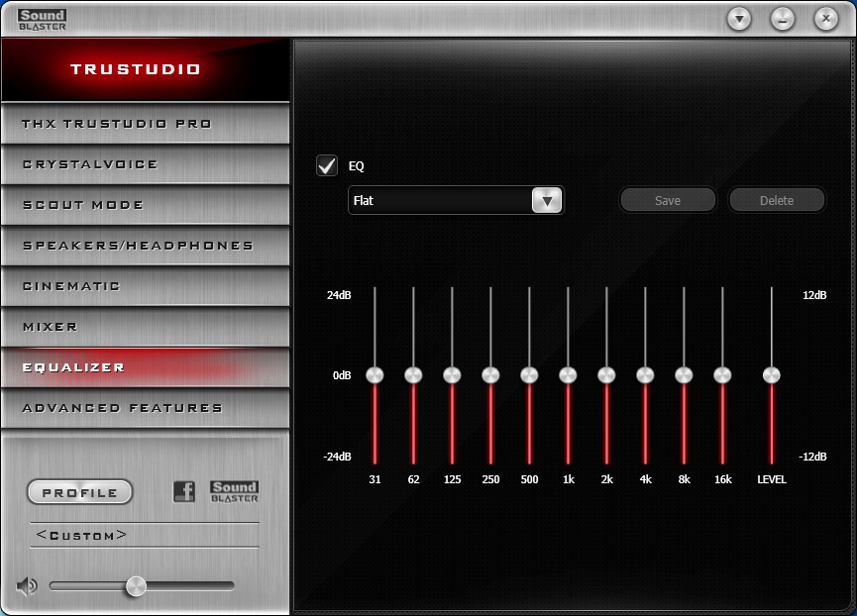This screenshot has width=857, height=616.
Task: Go to CrystalVoice settings
Action: pyautogui.click(x=146, y=164)
